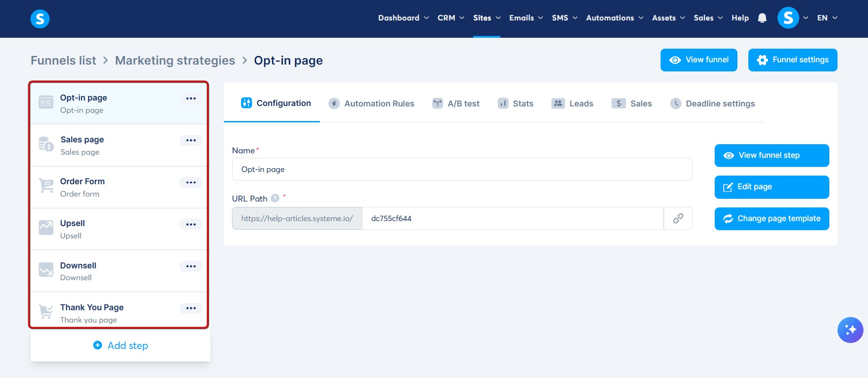The height and width of the screenshot is (378, 868).
Task: Expand the Dashboard menu
Action: point(403,18)
